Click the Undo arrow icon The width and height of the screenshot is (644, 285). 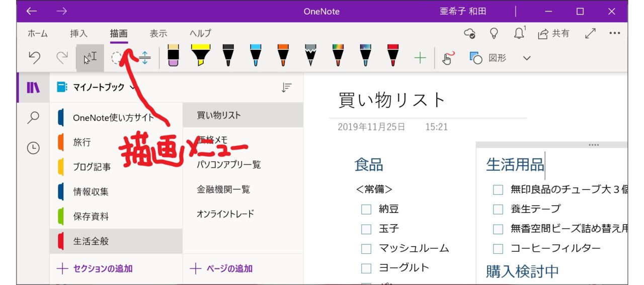click(x=34, y=58)
